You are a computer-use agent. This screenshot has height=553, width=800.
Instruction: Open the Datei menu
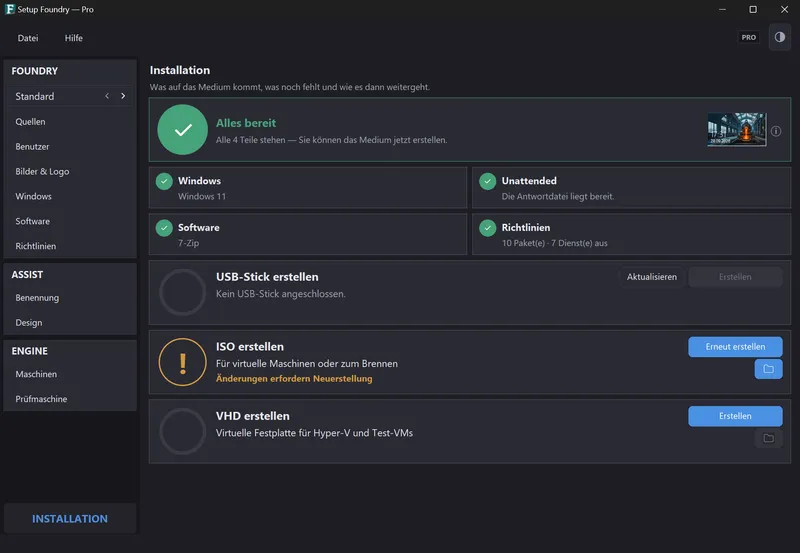click(28, 38)
